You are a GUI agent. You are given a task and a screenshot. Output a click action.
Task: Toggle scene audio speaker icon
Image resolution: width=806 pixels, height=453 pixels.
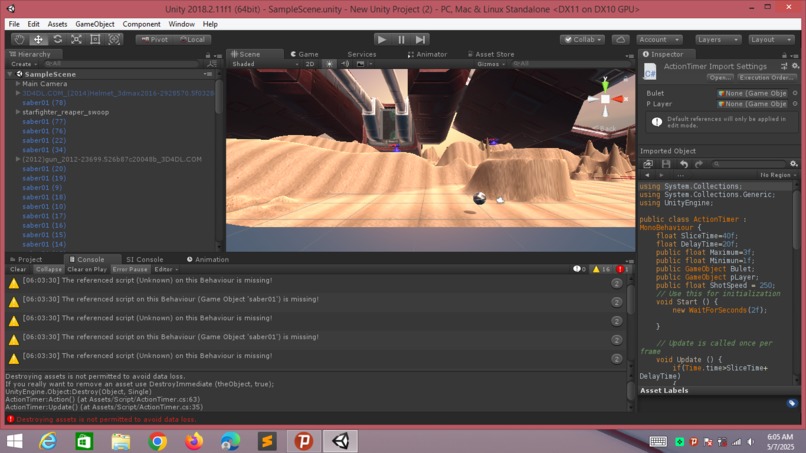(345, 64)
